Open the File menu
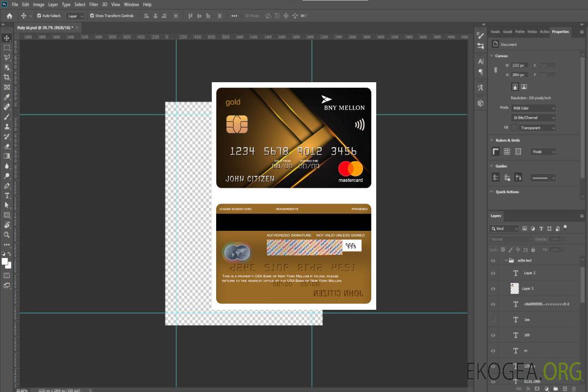588x392 pixels. (x=15, y=4)
